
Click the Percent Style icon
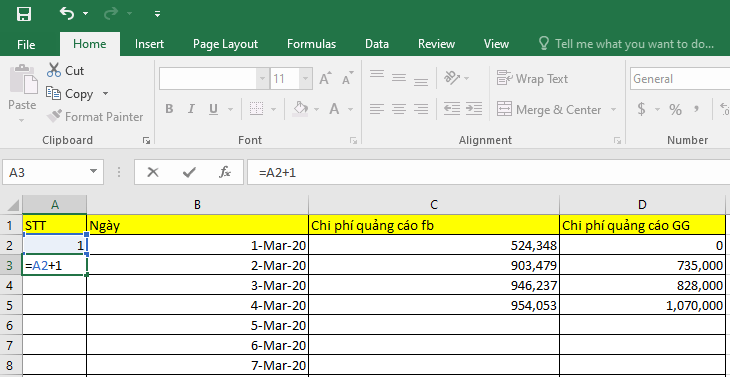pos(675,109)
